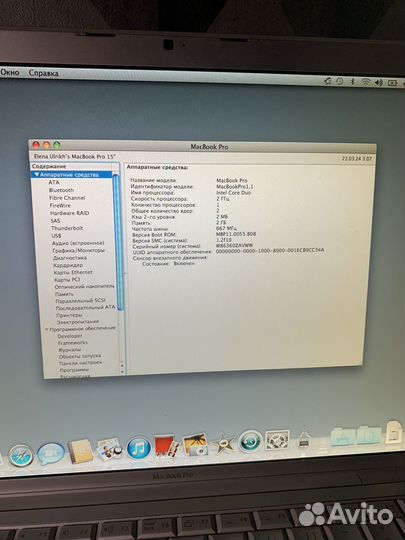Select Объекты запуска in the sidebar

80,356
